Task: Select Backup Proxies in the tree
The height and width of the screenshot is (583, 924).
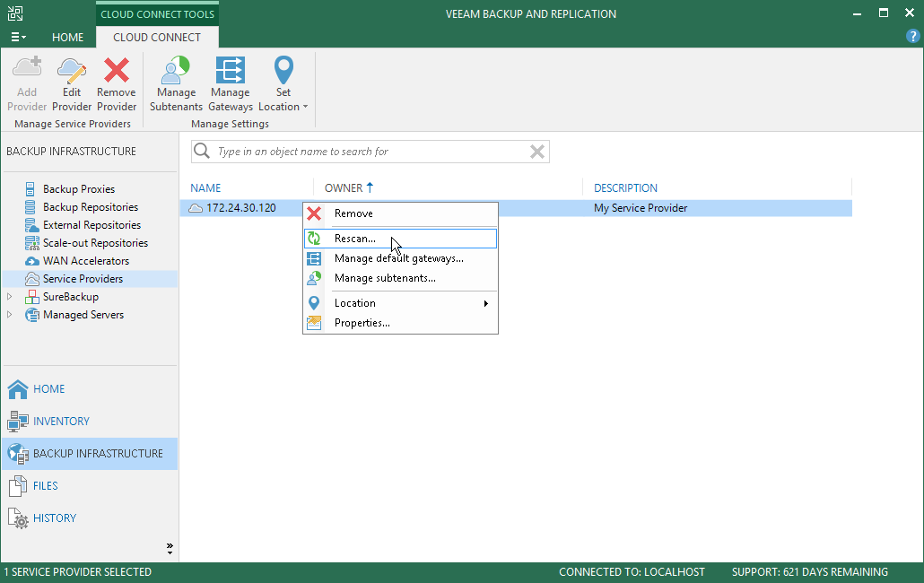Action: pos(79,189)
